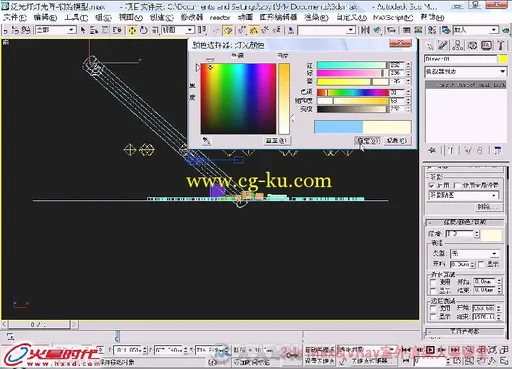
Task: Click the yellow object color swatch
Action: pos(502,59)
